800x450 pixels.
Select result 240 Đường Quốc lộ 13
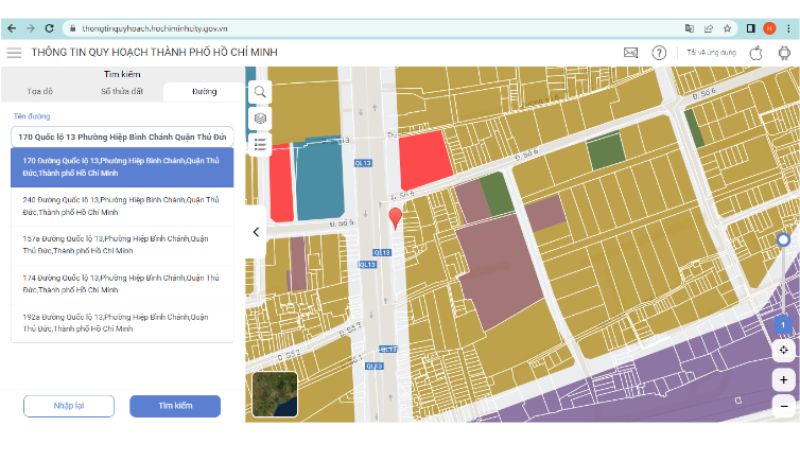point(122,206)
